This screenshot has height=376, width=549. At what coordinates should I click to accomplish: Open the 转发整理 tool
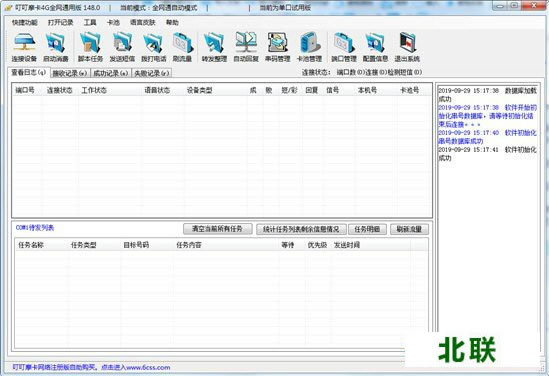(214, 48)
